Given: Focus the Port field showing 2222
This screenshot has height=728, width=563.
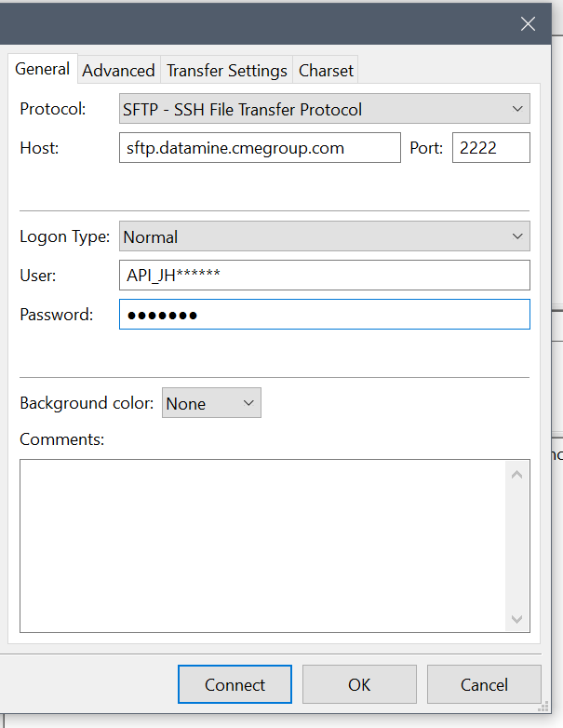Looking at the screenshot, I should [490, 148].
